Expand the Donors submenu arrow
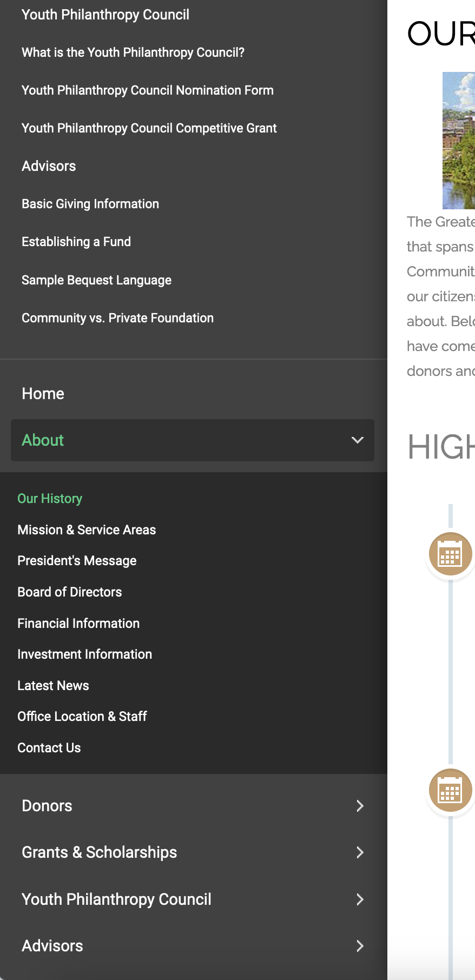This screenshot has height=980, width=475. [x=360, y=806]
